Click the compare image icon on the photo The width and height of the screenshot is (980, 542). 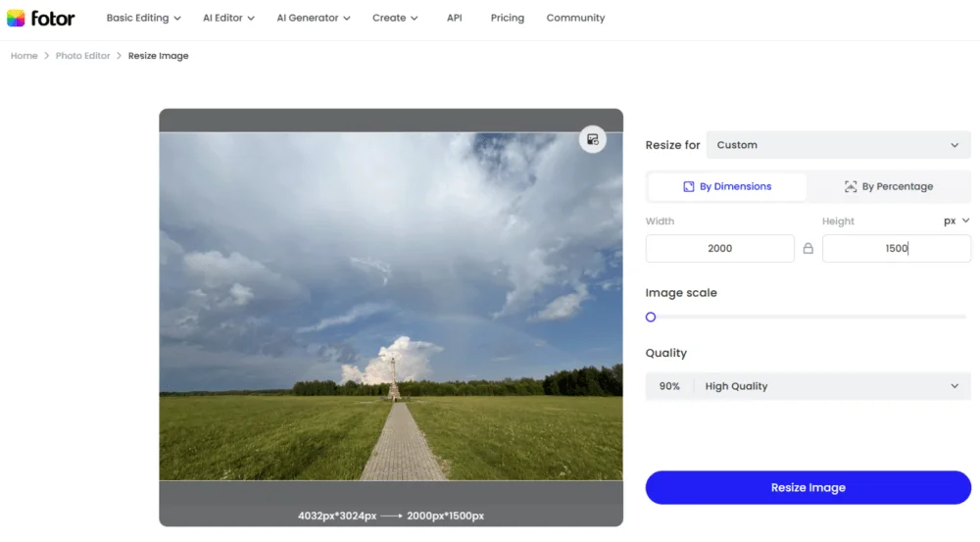tap(592, 139)
